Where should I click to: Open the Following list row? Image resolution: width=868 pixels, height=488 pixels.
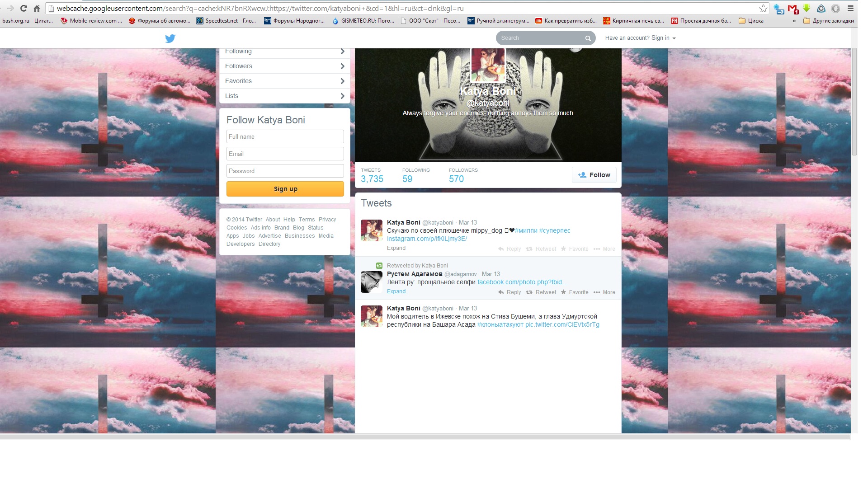285,52
